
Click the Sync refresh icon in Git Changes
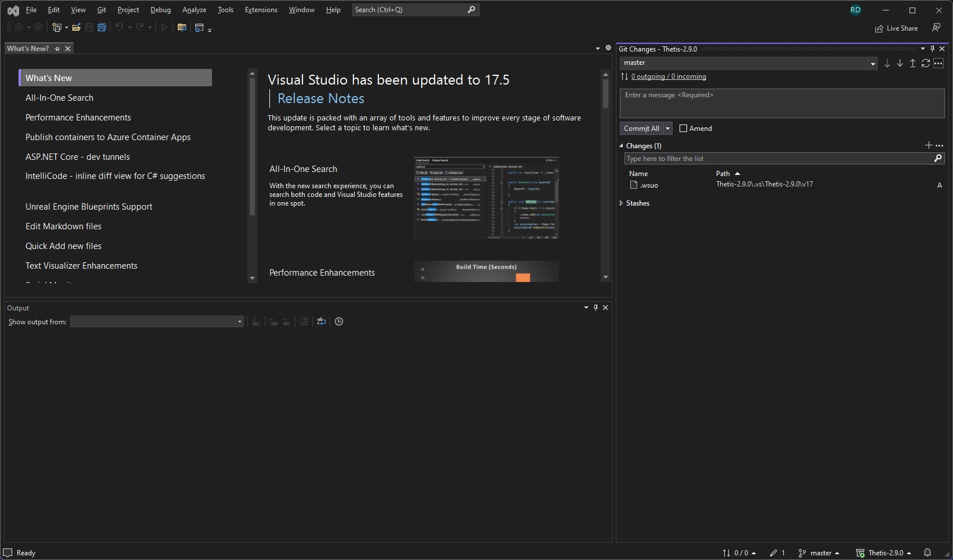click(926, 63)
